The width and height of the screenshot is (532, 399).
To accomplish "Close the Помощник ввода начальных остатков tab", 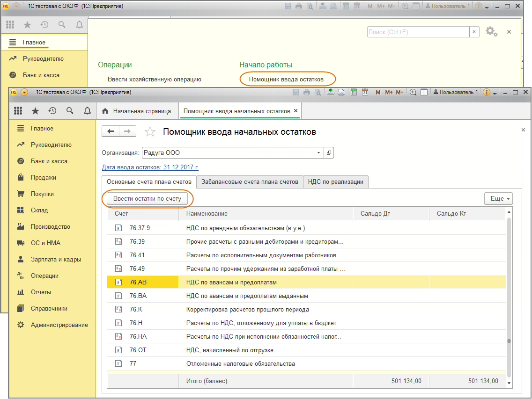I will tap(296, 111).
